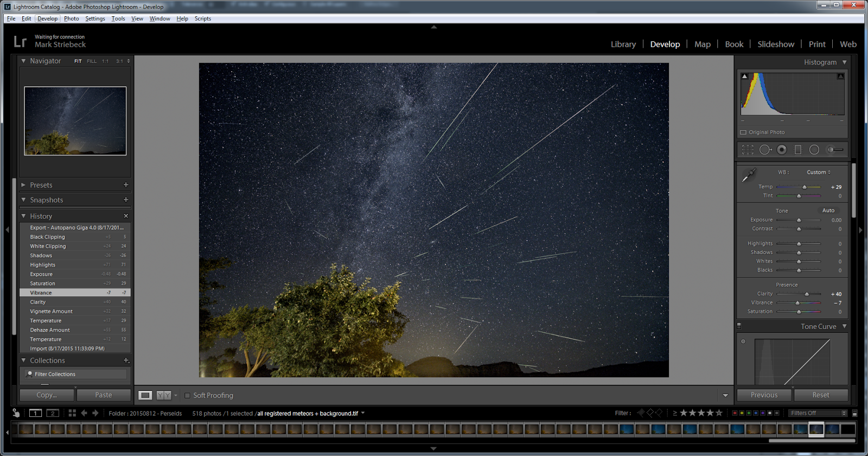
Task: Open the File menu
Action: pyautogui.click(x=11, y=18)
